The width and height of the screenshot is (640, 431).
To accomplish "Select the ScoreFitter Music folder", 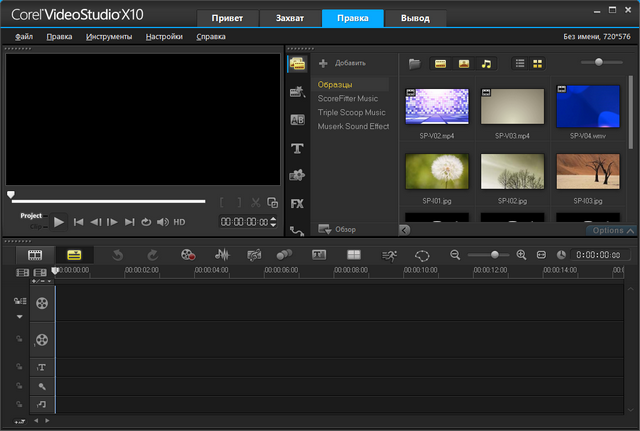I will pyautogui.click(x=347, y=99).
